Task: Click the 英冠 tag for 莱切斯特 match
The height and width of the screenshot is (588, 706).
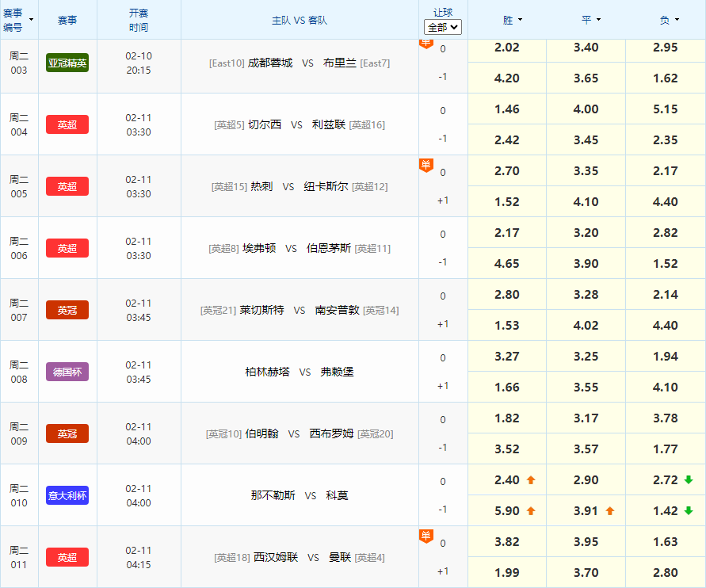Action: click(x=67, y=310)
